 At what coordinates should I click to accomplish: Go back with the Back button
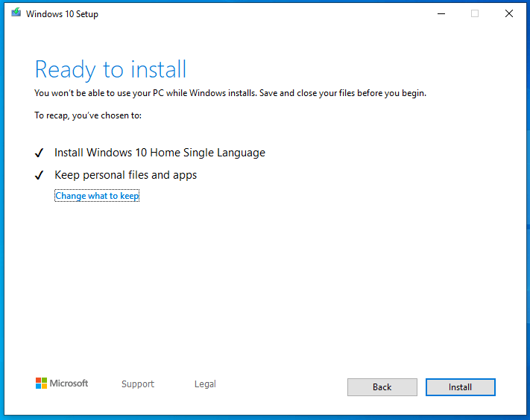[x=382, y=387]
